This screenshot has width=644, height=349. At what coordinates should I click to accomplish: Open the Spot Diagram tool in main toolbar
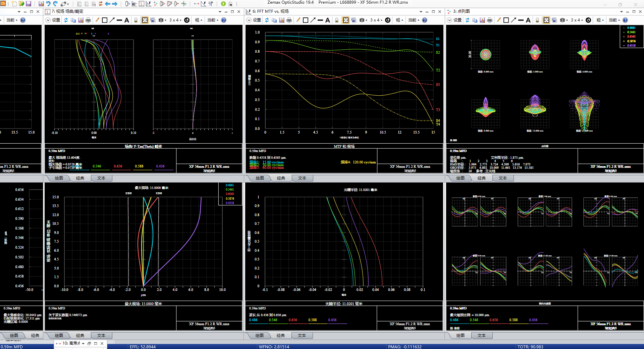tap(155, 4)
